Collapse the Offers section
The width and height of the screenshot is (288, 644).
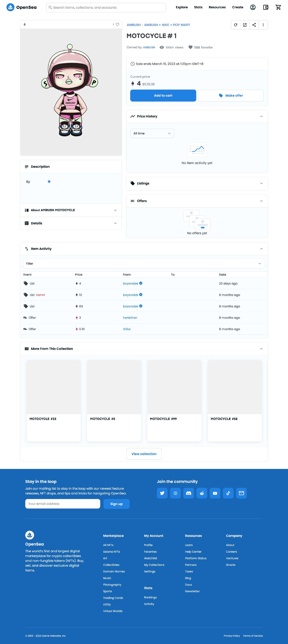261,201
